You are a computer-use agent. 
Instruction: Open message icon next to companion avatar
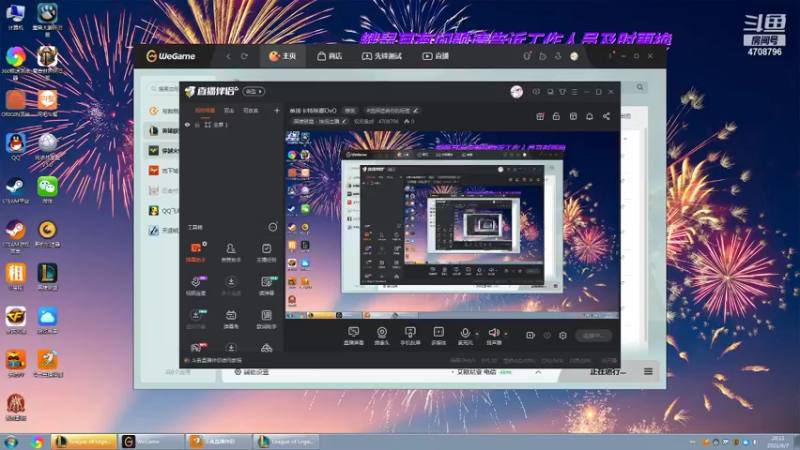pos(536,92)
